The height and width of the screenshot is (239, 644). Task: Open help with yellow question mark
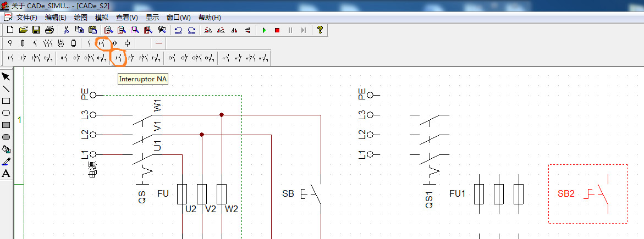pos(320,30)
